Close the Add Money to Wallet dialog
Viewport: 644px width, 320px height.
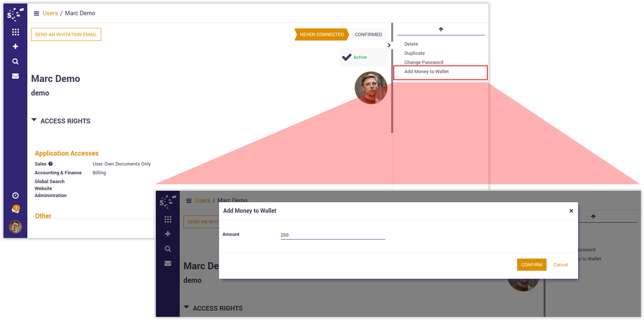coord(571,211)
